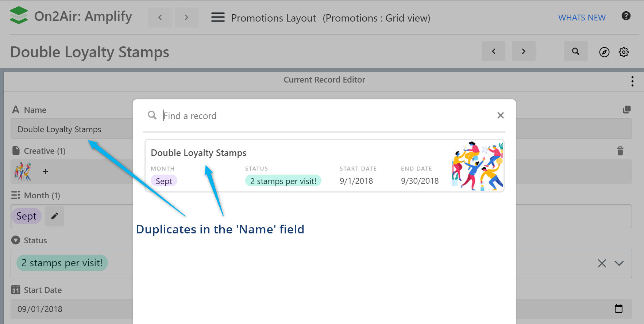Expand the Status dropdown chevron
Viewport: 644px width, 324px height.
(x=619, y=263)
